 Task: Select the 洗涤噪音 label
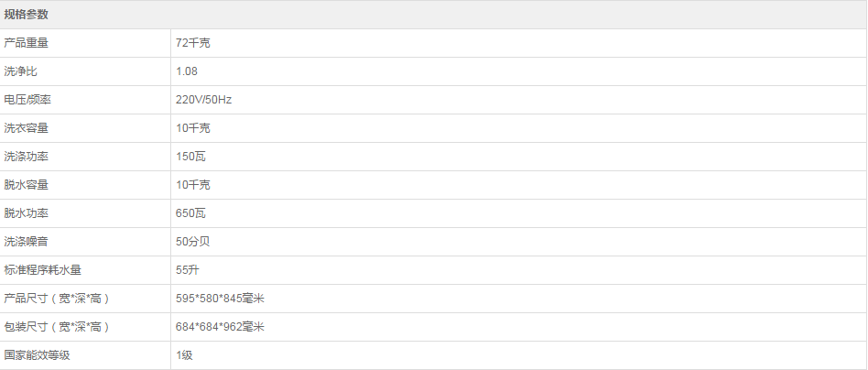click(x=26, y=242)
